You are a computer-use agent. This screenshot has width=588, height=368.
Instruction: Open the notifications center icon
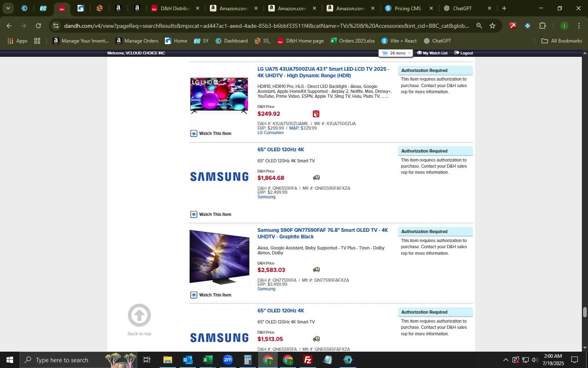(x=575, y=360)
